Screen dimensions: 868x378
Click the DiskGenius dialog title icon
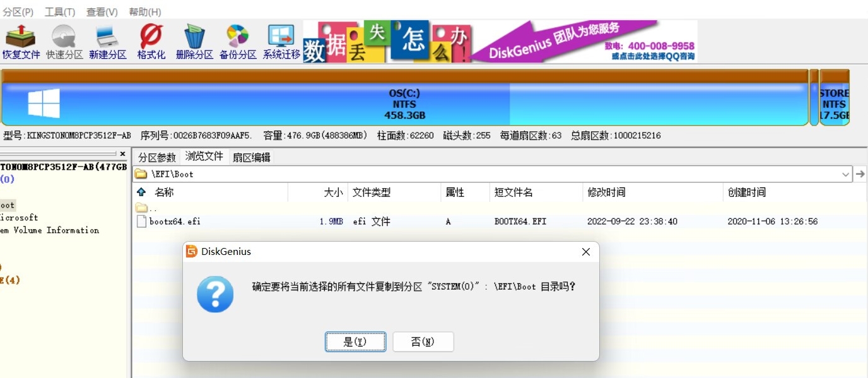191,252
